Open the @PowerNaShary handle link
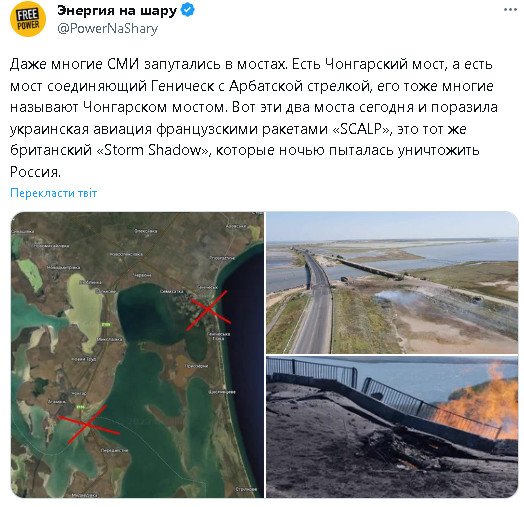Viewport: 524px width, 507px height. pos(107,29)
